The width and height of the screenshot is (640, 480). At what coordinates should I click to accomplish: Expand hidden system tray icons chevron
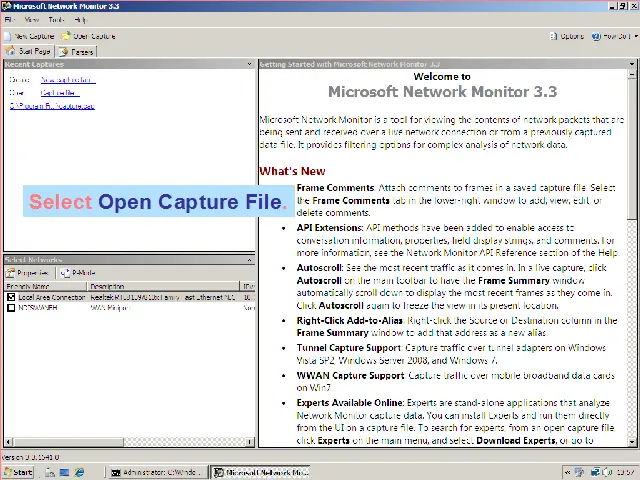point(567,473)
